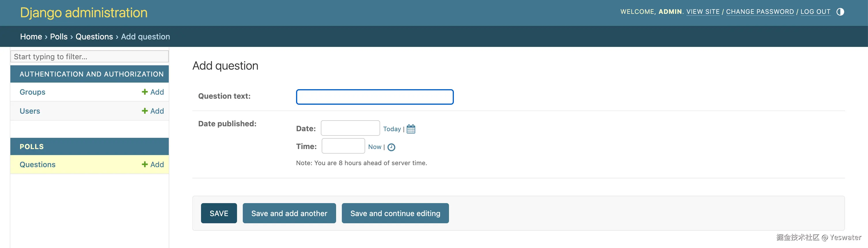Click the plus Add link for Questions
Screen dimensions: 868x248
click(x=153, y=165)
